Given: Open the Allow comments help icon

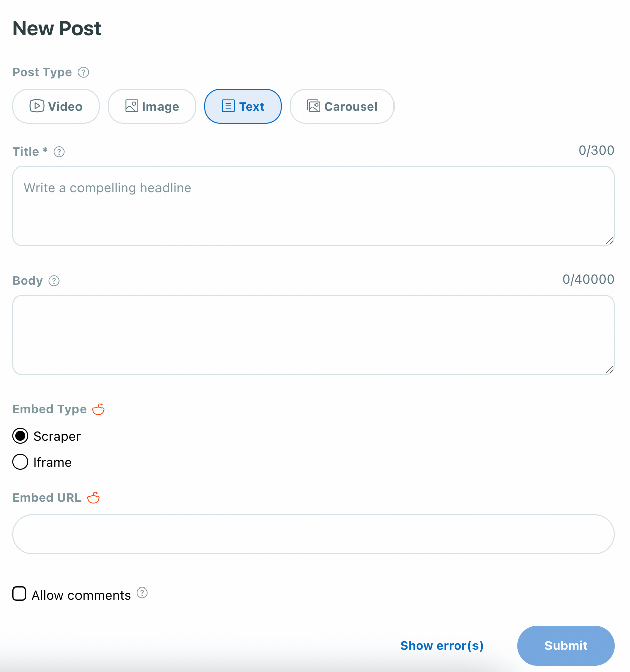Looking at the screenshot, I should pos(142,593).
